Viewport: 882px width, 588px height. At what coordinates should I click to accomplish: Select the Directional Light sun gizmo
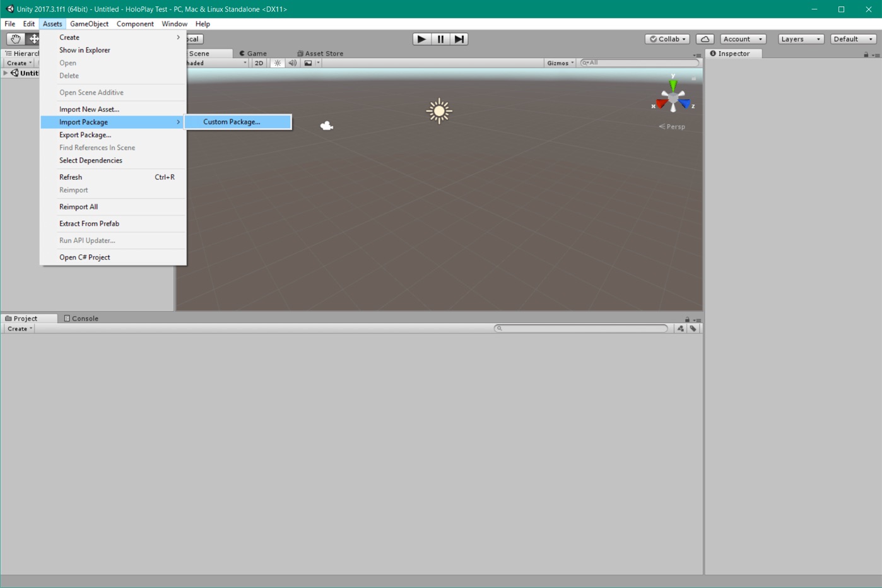point(439,111)
